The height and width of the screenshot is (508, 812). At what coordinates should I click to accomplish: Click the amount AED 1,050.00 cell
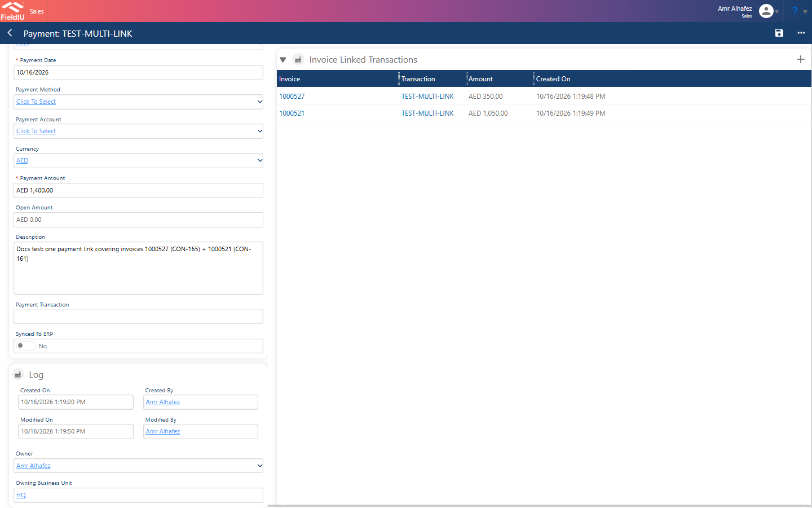(488, 113)
